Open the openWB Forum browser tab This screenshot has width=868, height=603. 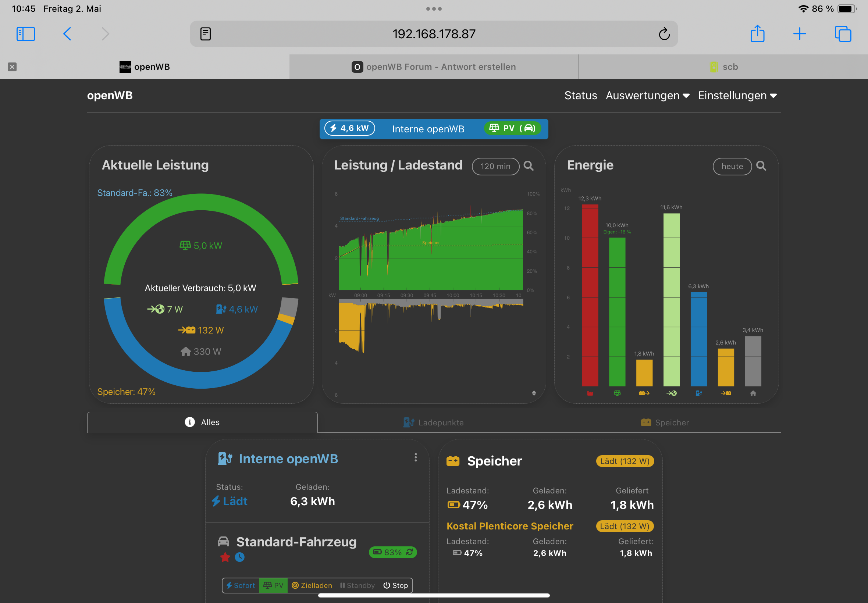click(433, 67)
